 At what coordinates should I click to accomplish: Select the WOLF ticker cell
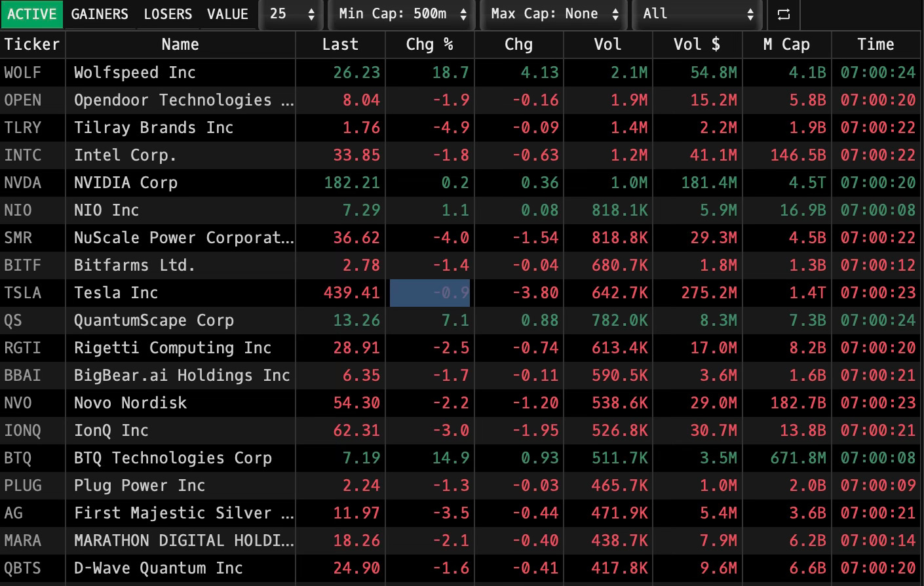pos(32,73)
